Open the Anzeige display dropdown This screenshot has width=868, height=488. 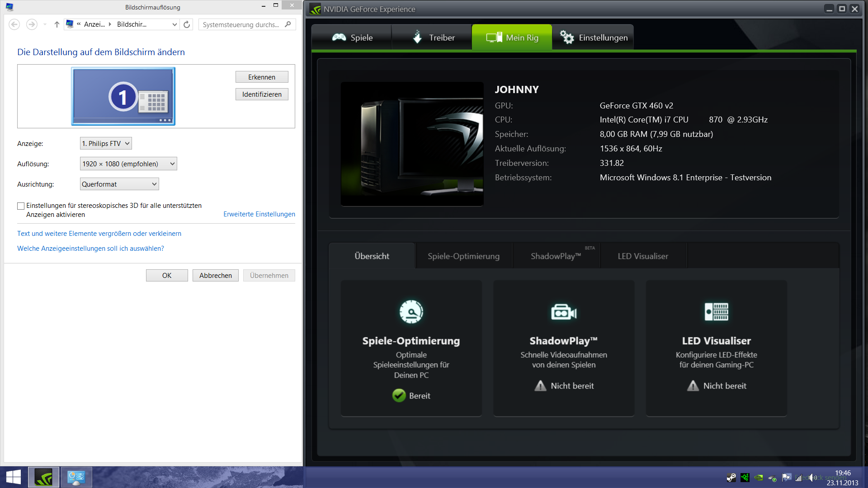coord(106,144)
